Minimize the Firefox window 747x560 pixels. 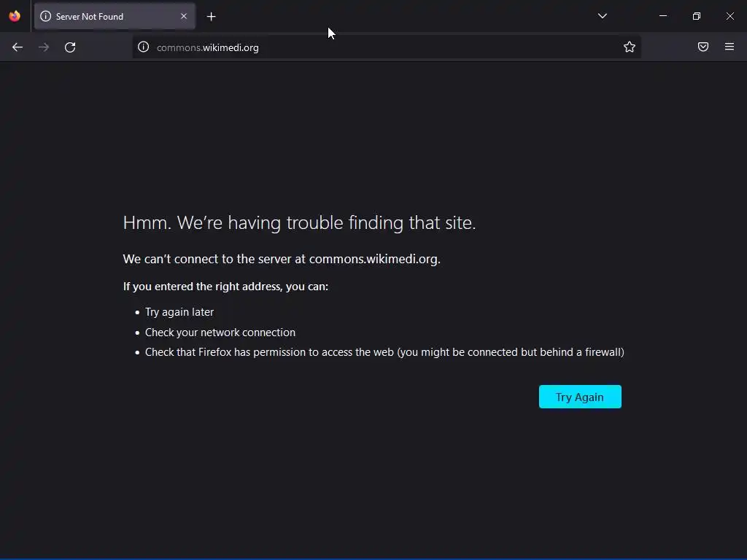click(662, 16)
